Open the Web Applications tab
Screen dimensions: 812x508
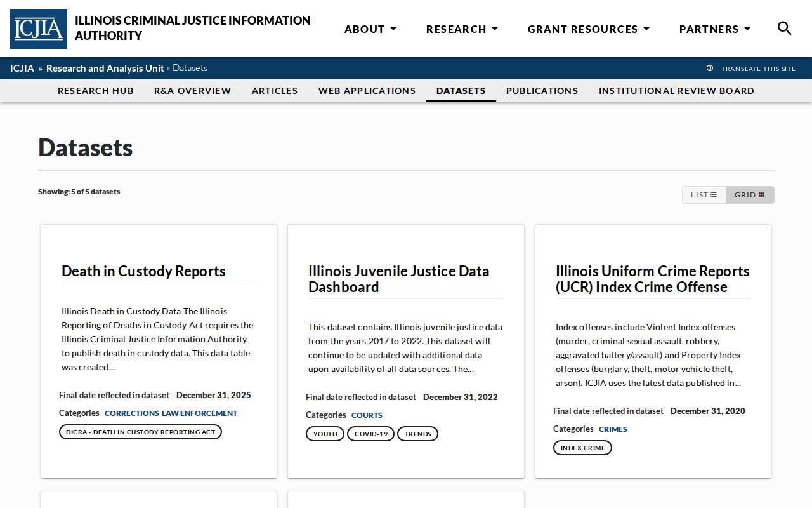[x=367, y=91]
